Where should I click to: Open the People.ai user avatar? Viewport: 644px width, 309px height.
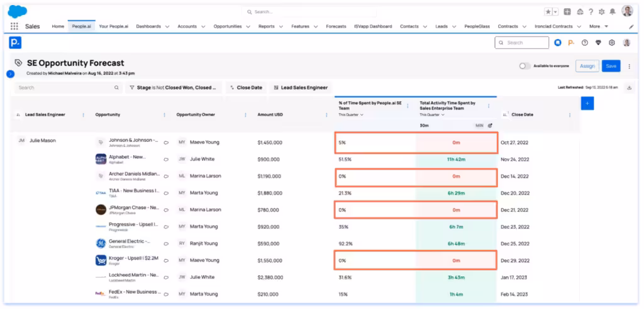tap(626, 43)
